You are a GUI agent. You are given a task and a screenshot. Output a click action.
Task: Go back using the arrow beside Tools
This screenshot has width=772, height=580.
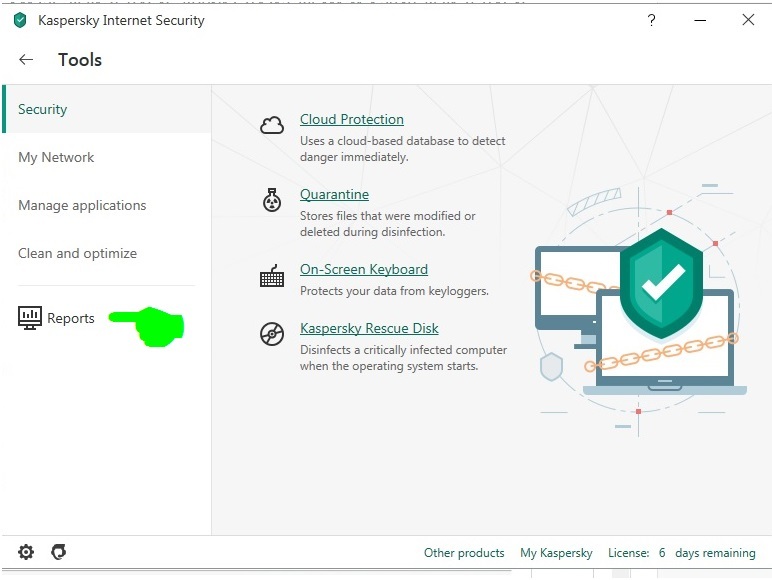click(26, 60)
